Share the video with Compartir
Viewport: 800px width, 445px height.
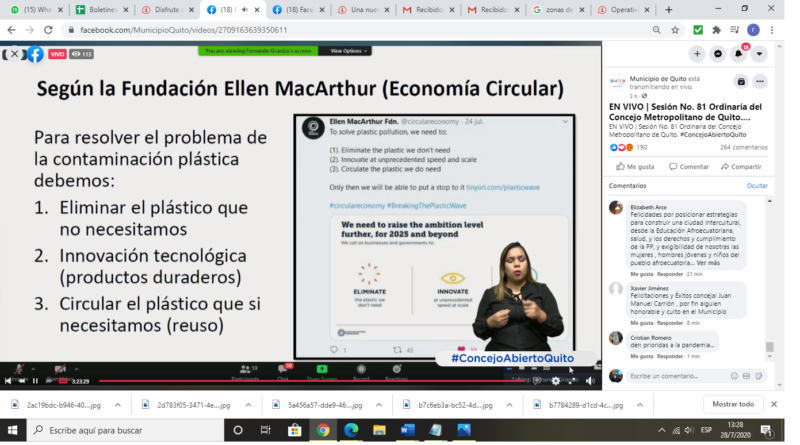point(741,166)
